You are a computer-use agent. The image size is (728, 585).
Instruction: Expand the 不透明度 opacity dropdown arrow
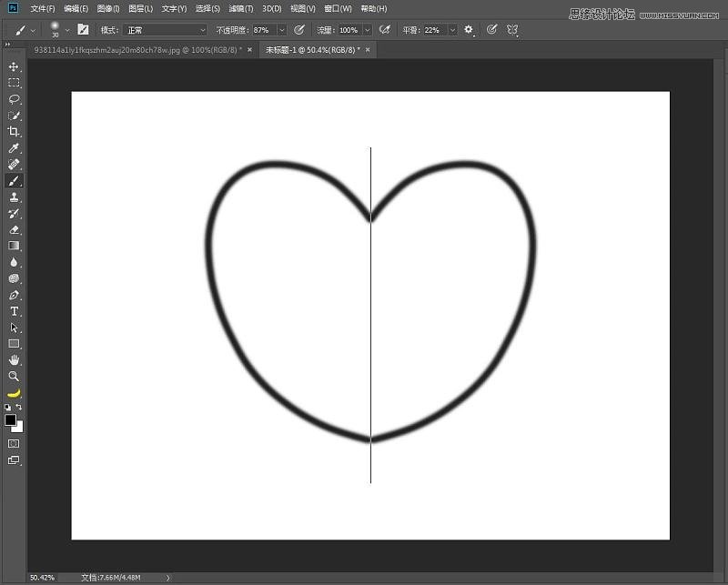click(x=281, y=29)
